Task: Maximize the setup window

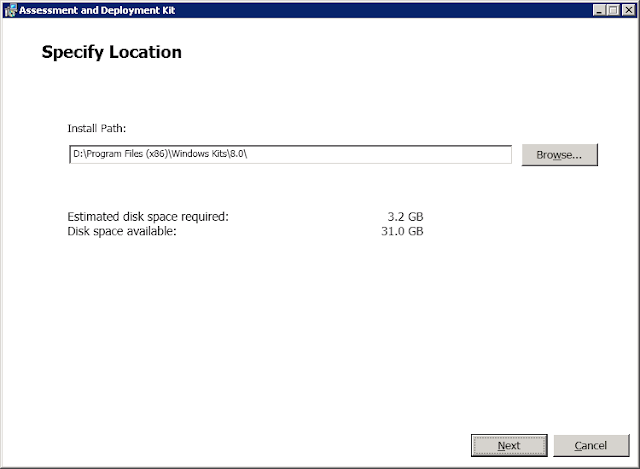Action: pos(613,10)
